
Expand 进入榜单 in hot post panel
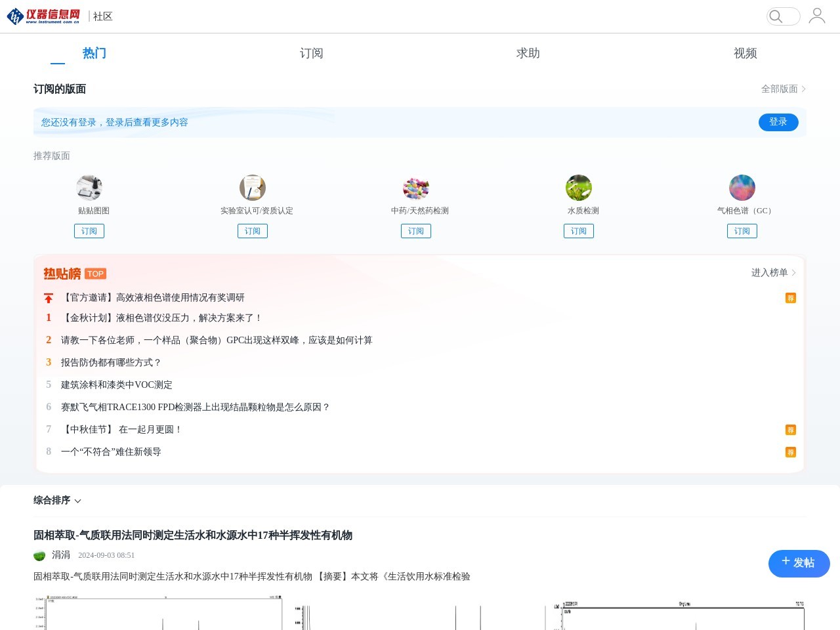[x=773, y=272]
